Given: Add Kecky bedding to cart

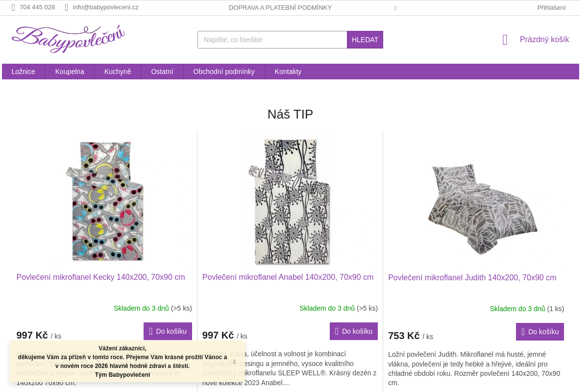Looking at the screenshot, I should [x=168, y=331].
